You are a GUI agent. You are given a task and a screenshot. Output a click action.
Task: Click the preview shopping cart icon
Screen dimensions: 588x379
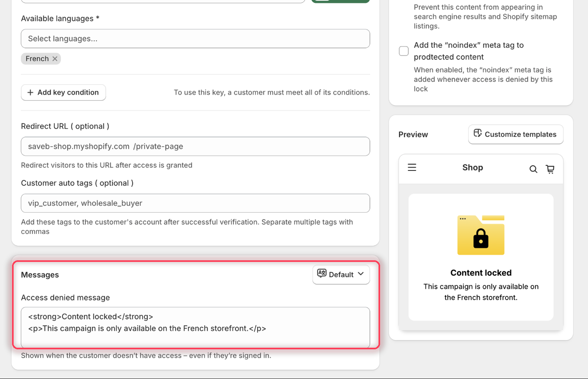pyautogui.click(x=550, y=169)
